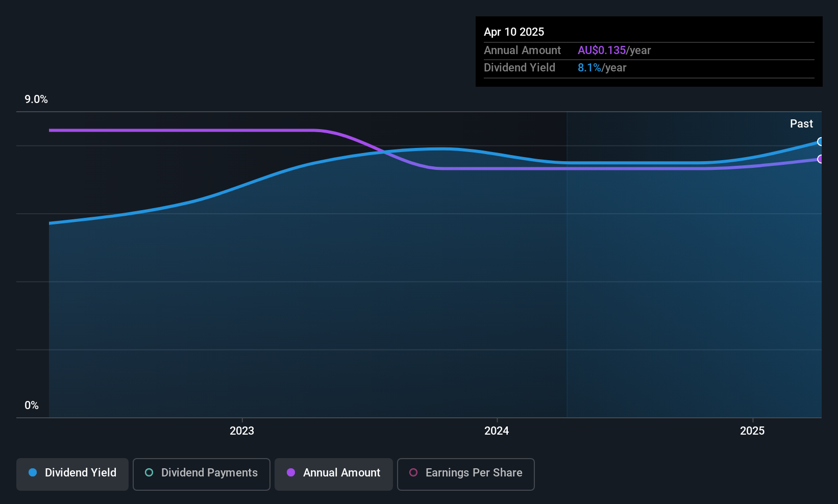Click the pink Earnings Per Share circle icon
Image resolution: width=838 pixels, height=504 pixels.
[413, 472]
